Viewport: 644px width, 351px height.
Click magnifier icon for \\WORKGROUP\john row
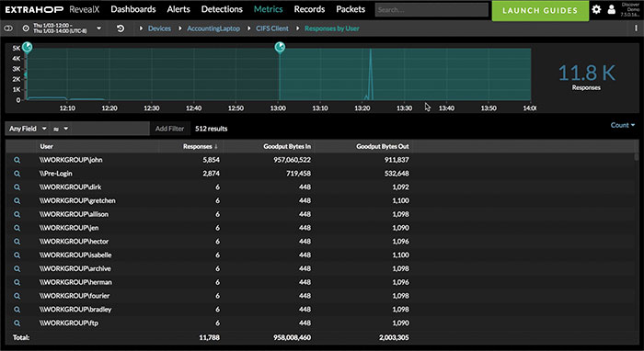[17, 160]
